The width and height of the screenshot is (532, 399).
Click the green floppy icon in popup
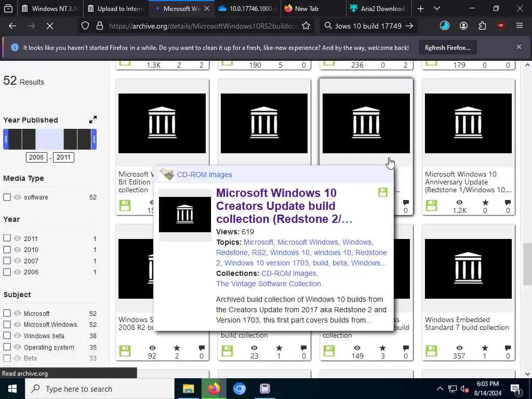[383, 192]
